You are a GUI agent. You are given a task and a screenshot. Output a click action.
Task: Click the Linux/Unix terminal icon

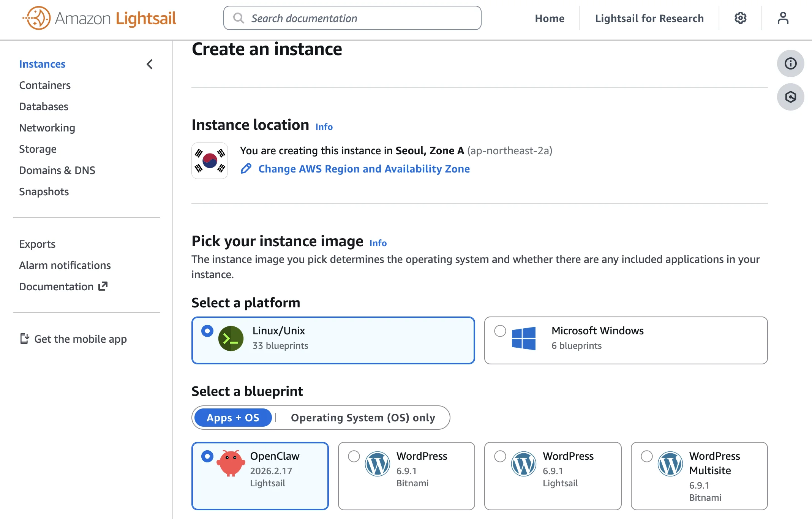click(x=231, y=338)
